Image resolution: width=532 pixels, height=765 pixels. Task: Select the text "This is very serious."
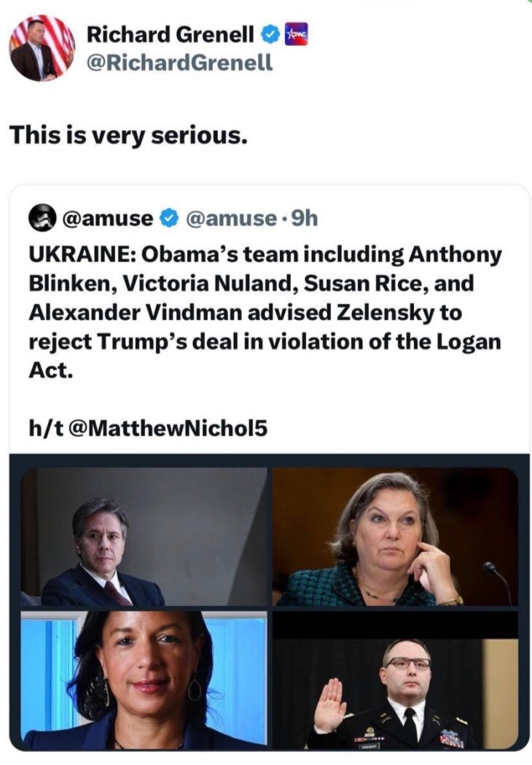click(x=128, y=134)
